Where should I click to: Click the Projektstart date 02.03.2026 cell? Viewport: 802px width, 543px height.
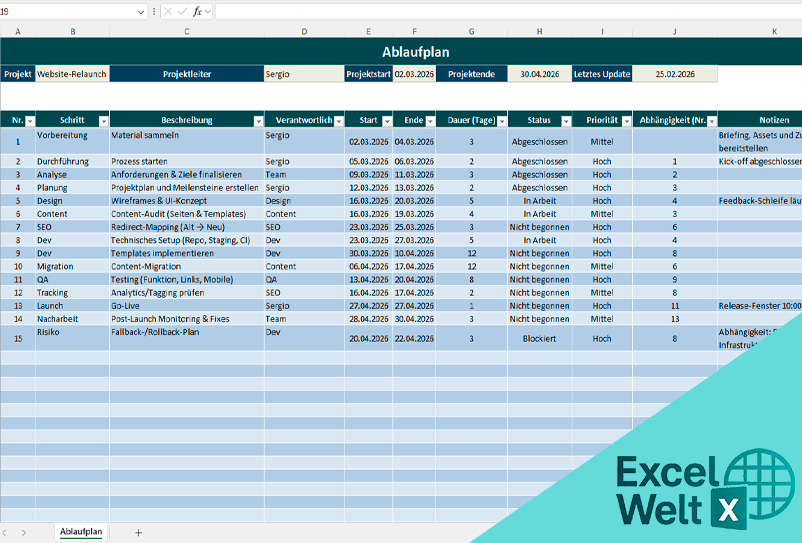(x=414, y=74)
